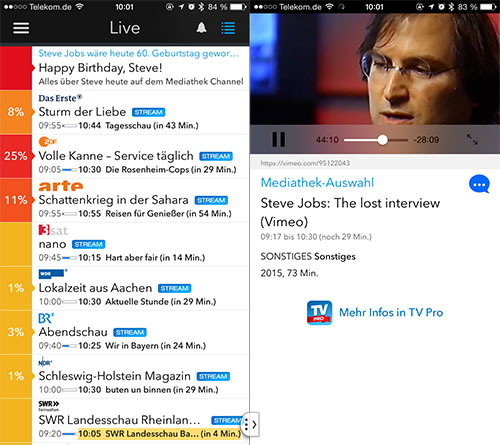Open the hamburger menu

21,28
